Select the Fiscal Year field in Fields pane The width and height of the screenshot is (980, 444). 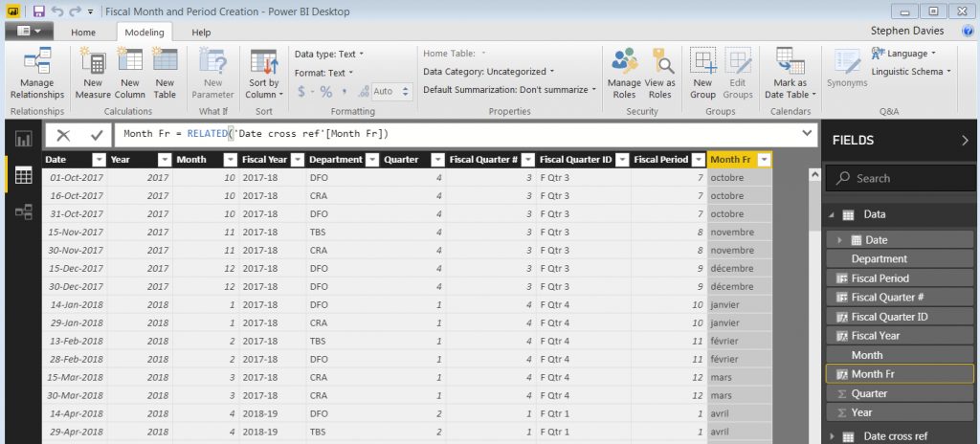876,336
